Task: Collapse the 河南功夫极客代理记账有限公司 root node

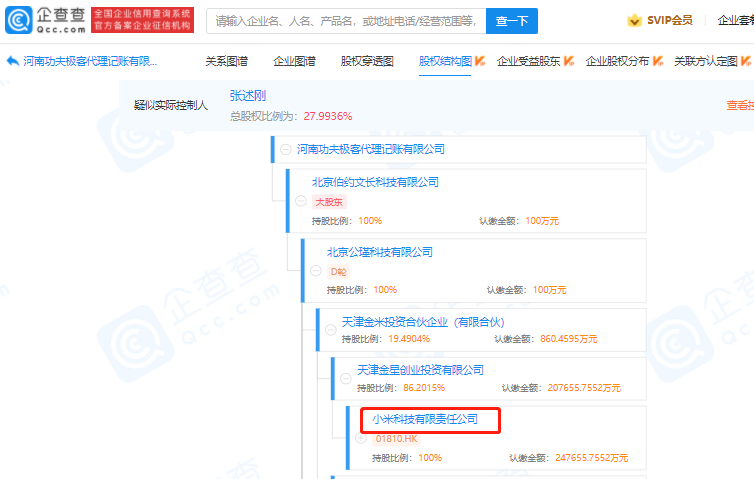Action: click(286, 150)
